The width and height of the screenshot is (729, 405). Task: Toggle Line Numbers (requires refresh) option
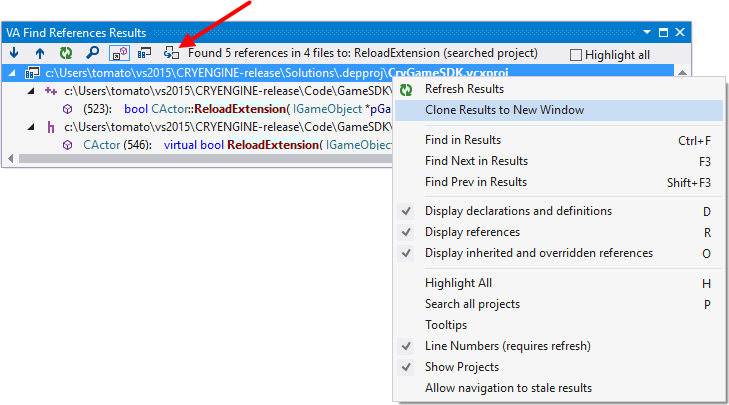click(507, 346)
